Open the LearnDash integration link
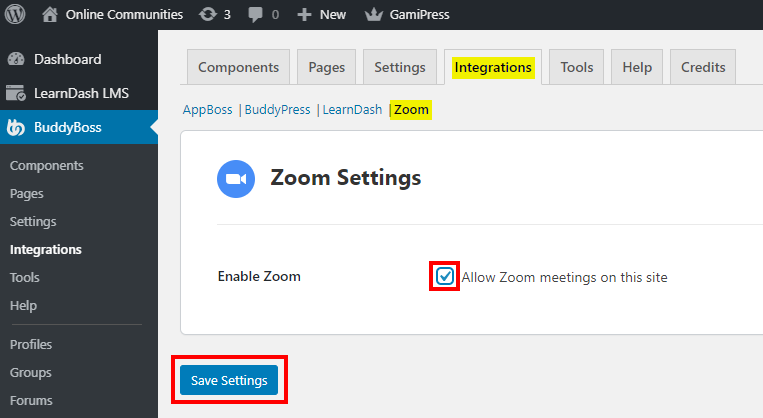 point(352,110)
